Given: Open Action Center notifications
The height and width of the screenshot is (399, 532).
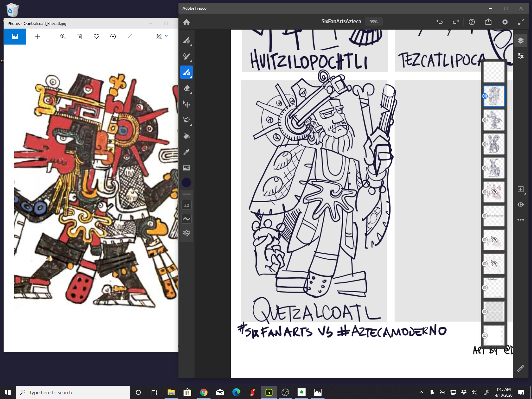Looking at the screenshot, I should pos(521,392).
